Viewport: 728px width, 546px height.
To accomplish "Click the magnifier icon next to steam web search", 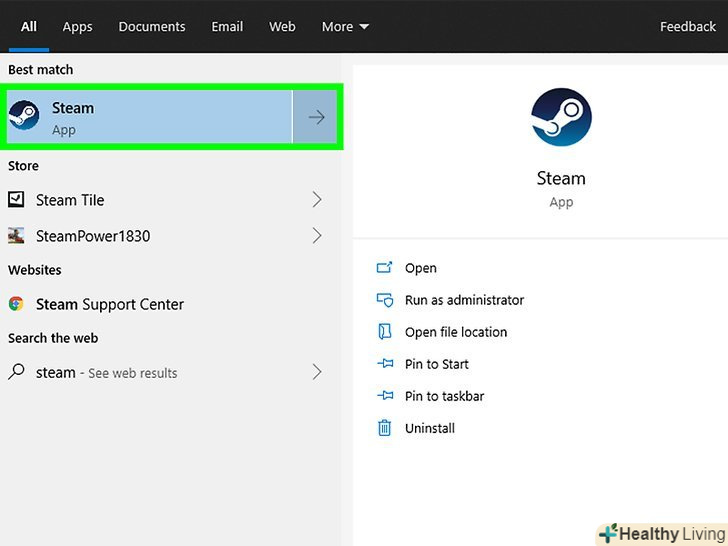I will (16, 372).
